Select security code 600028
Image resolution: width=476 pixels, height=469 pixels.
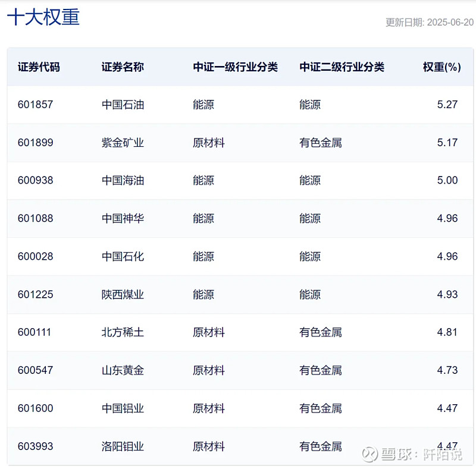[x=35, y=257]
